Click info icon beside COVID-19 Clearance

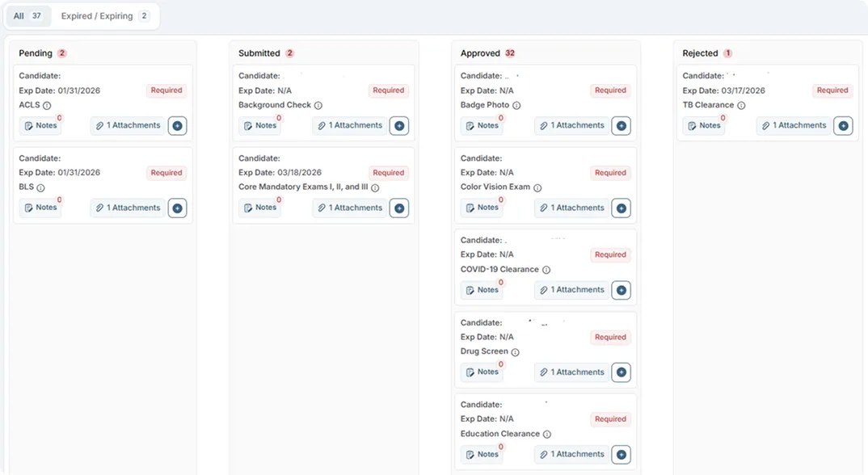point(546,271)
